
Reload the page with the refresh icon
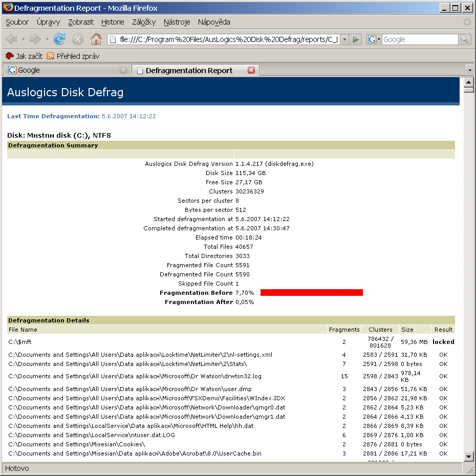pos(59,39)
